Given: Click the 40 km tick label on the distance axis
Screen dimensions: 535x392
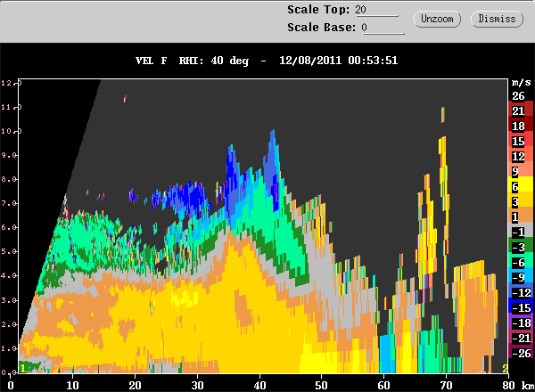Looking at the screenshot, I should [x=259, y=385].
